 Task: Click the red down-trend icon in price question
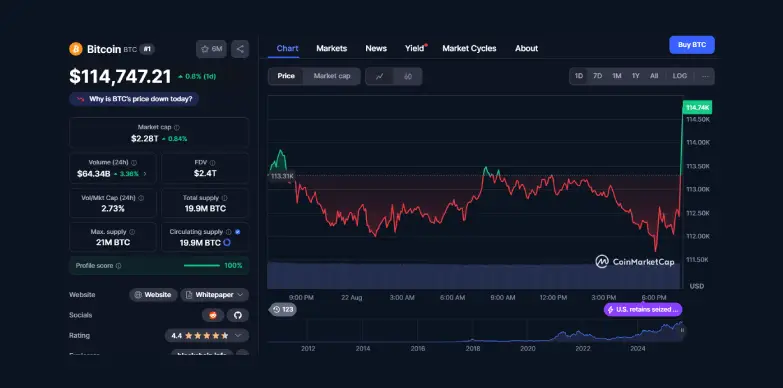pyautogui.click(x=80, y=99)
